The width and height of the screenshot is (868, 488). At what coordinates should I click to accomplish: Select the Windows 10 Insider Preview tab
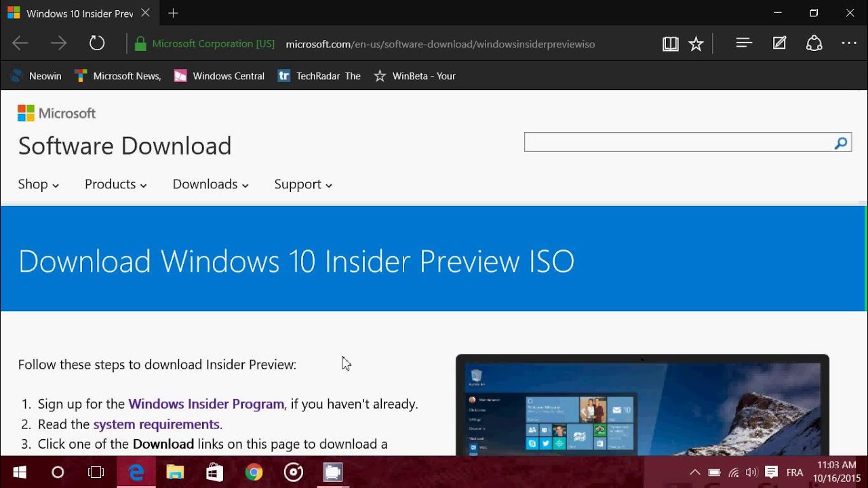click(79, 14)
